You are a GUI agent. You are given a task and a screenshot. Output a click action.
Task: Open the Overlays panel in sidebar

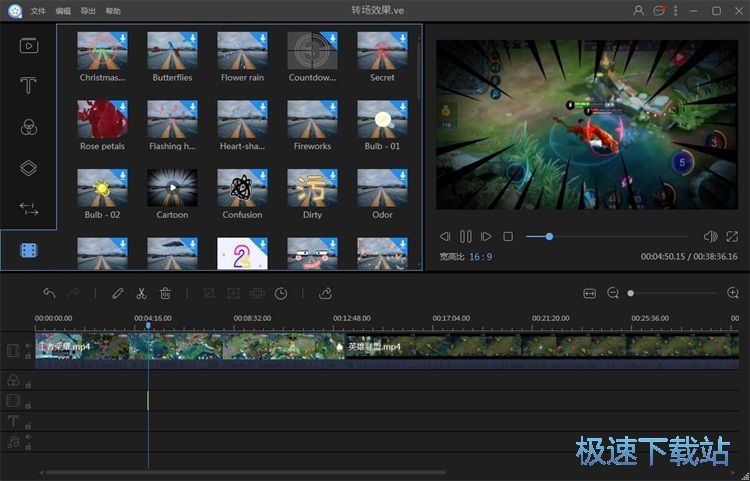[28, 168]
